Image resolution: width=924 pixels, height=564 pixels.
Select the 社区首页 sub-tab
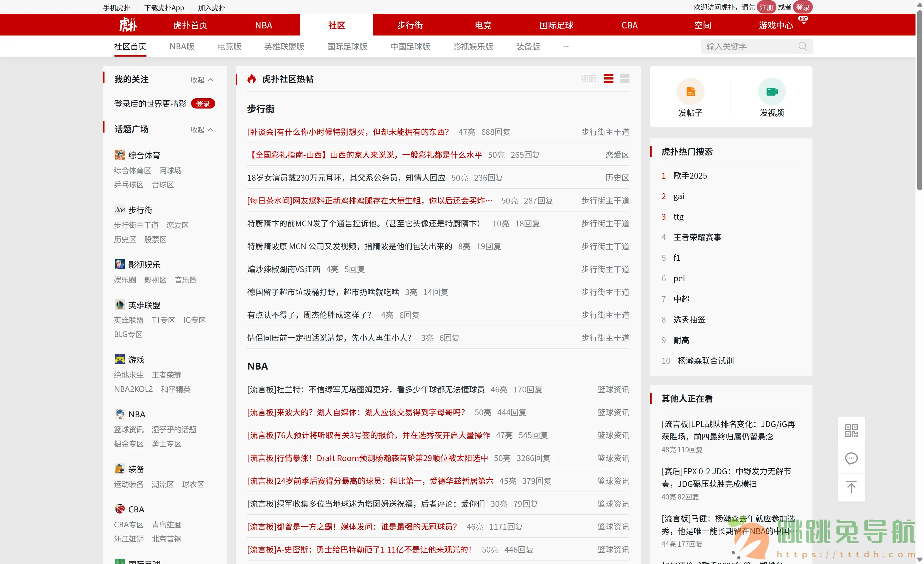[130, 46]
